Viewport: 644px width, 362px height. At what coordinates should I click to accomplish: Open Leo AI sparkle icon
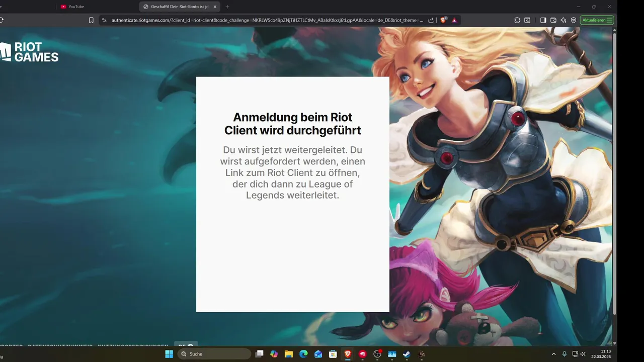(563, 20)
